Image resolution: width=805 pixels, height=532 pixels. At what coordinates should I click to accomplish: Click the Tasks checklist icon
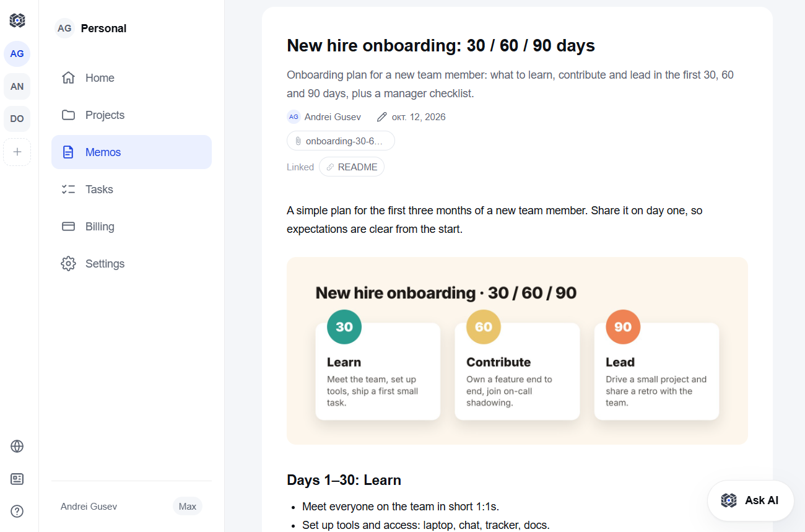[x=68, y=190]
